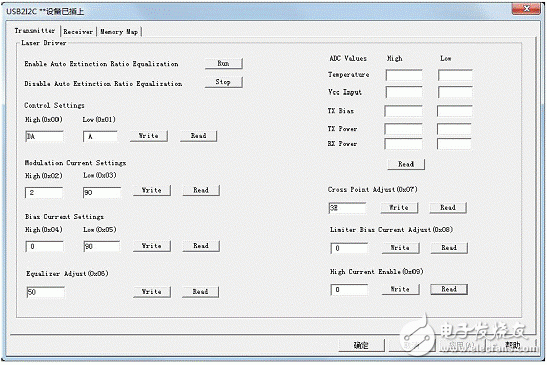Click the Vcc Input High ADC field
The height and width of the screenshot is (365, 547).
[404, 92]
